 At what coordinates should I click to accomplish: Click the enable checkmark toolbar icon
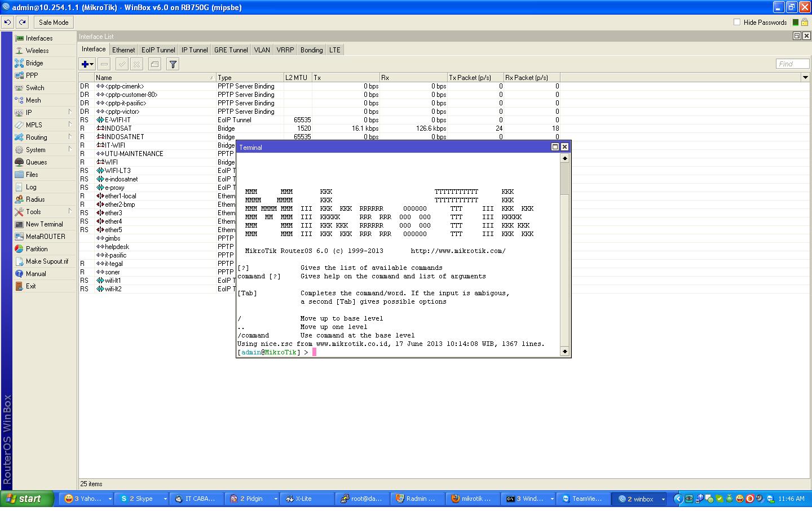click(x=122, y=64)
